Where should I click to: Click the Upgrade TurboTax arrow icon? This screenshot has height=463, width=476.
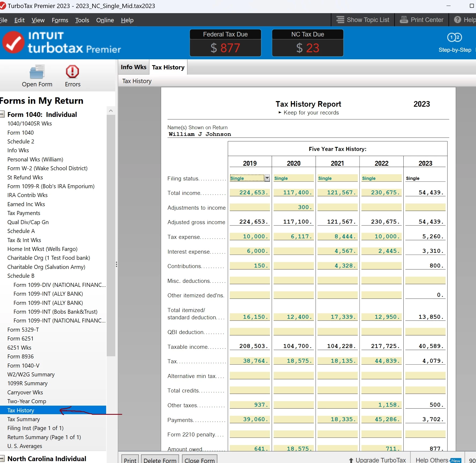pyautogui.click(x=351, y=460)
